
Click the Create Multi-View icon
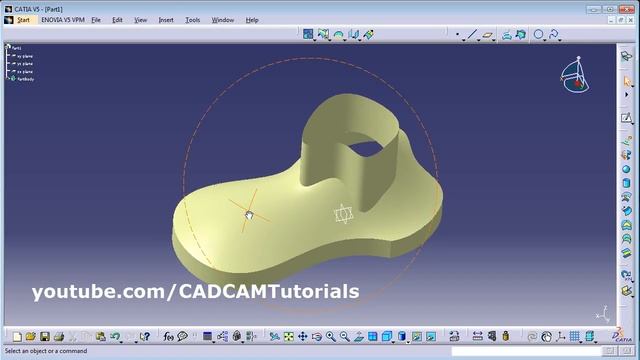(373, 337)
